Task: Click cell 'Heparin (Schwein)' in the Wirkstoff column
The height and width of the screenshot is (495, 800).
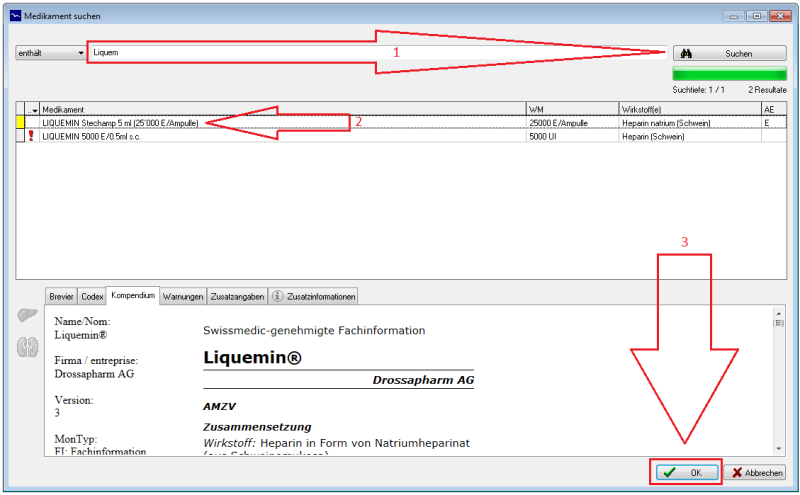Action: tap(690, 136)
